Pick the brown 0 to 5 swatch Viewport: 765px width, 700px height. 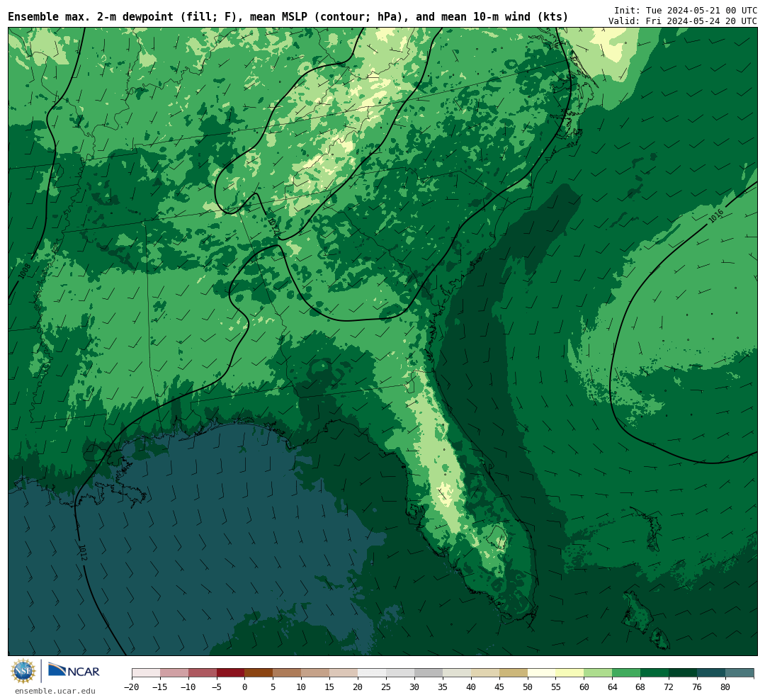pyautogui.click(x=259, y=673)
